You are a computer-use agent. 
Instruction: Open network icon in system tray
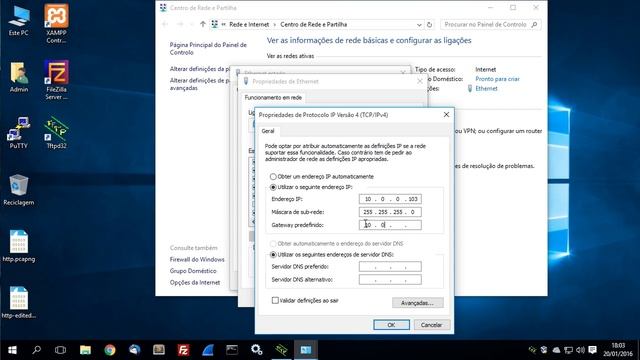click(568, 350)
